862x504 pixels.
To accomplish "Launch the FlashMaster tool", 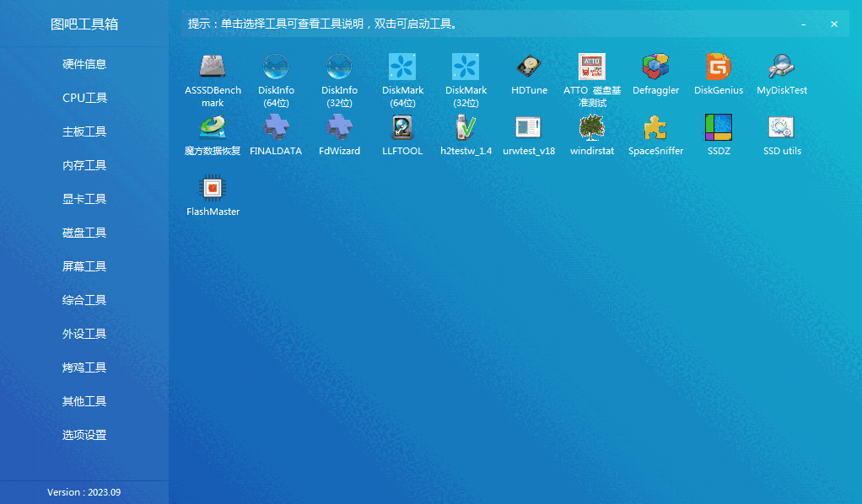I will [x=213, y=190].
